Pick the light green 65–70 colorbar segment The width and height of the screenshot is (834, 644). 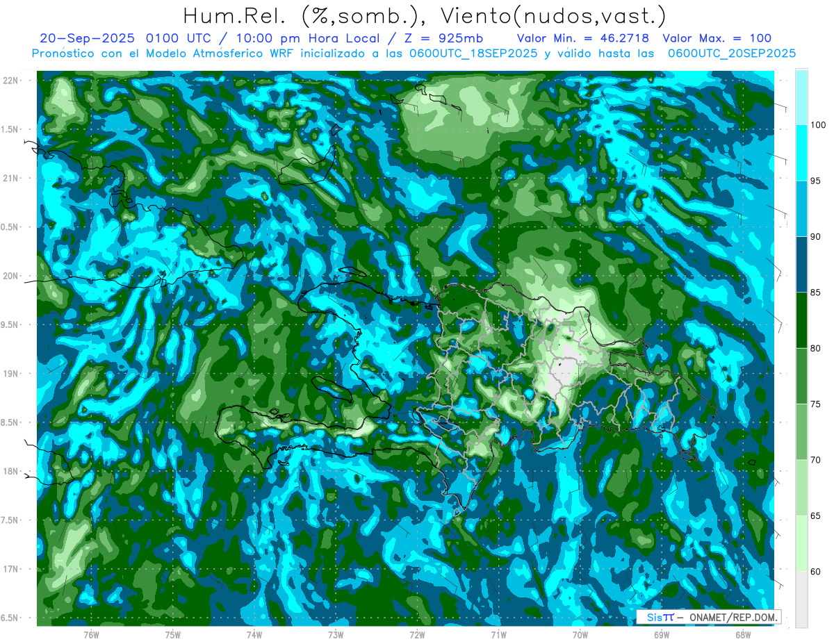click(801, 488)
